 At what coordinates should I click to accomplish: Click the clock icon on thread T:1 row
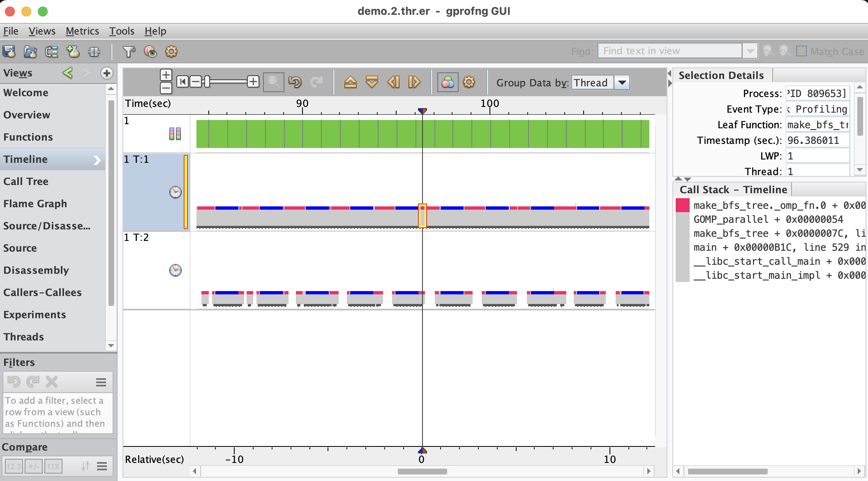tap(175, 192)
